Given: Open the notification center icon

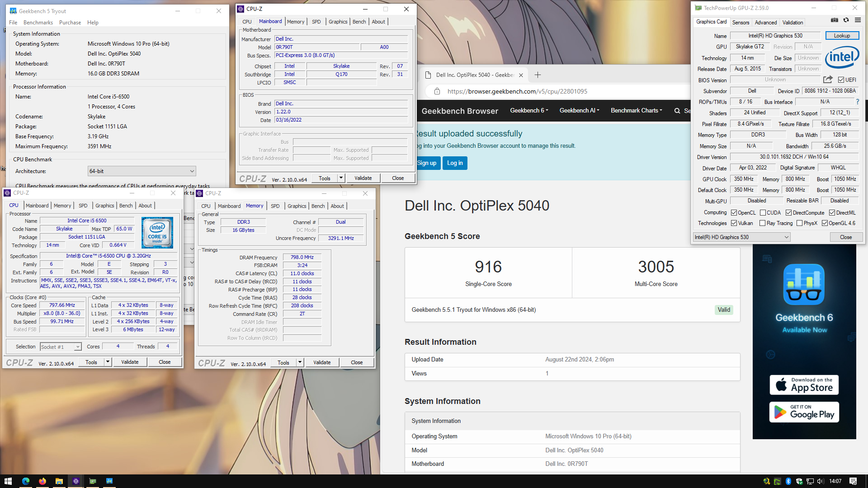Looking at the screenshot, I should (853, 481).
